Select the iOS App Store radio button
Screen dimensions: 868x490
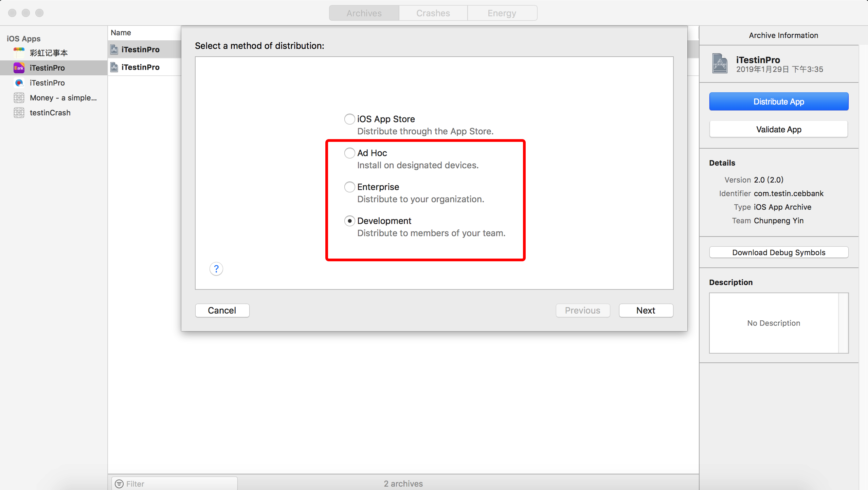coord(349,119)
